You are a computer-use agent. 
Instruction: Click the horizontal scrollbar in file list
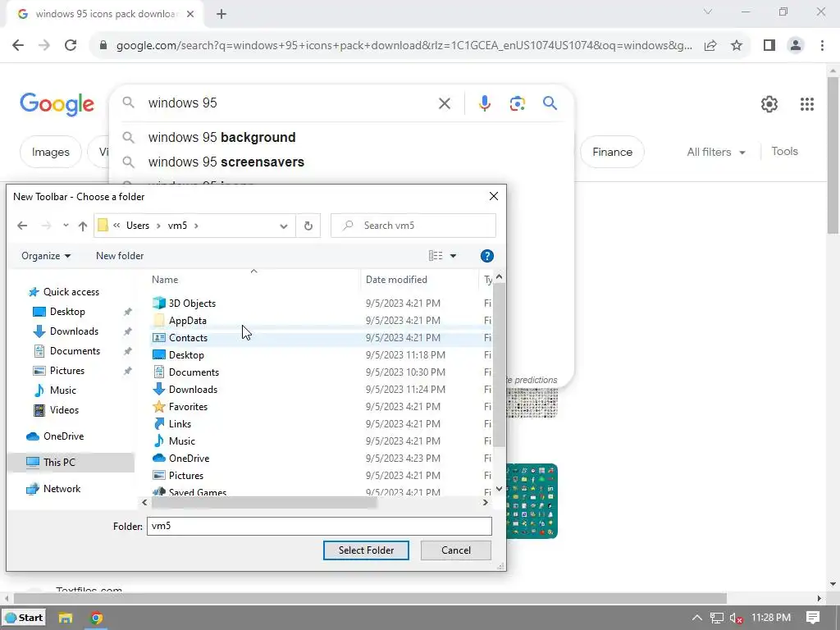point(264,503)
